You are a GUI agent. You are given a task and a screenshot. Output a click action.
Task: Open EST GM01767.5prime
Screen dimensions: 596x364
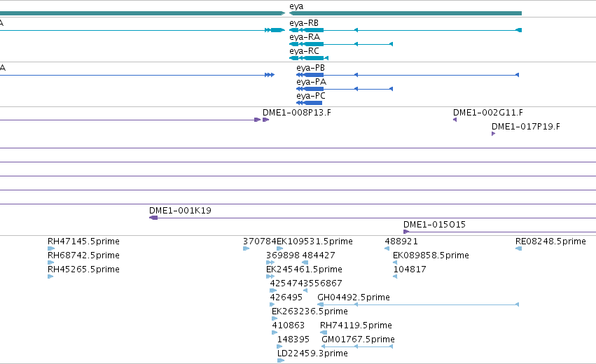pos(358,339)
